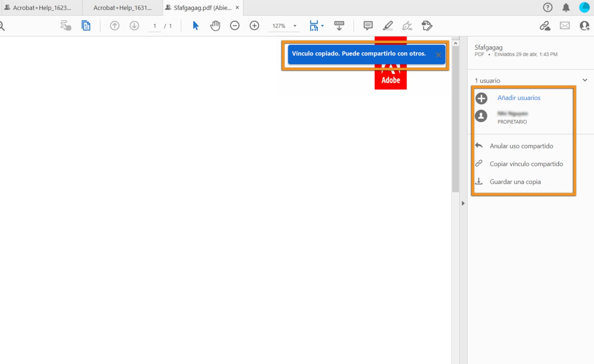Open notifications bell
This screenshot has height=364, width=594.
[566, 7]
